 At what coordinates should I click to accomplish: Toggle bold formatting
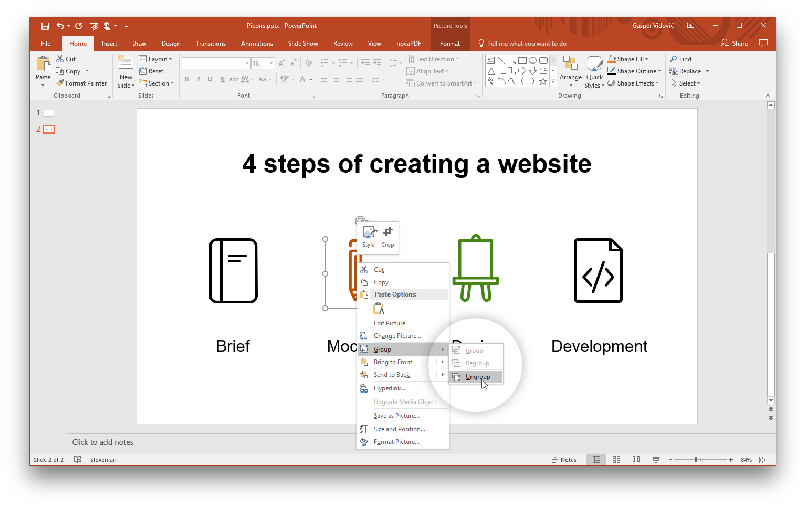click(187, 79)
